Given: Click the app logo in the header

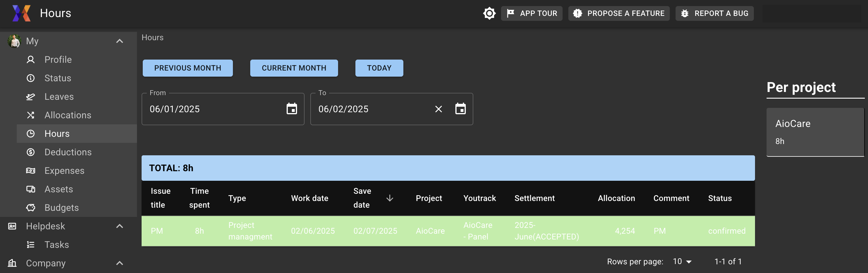Looking at the screenshot, I should tap(21, 14).
